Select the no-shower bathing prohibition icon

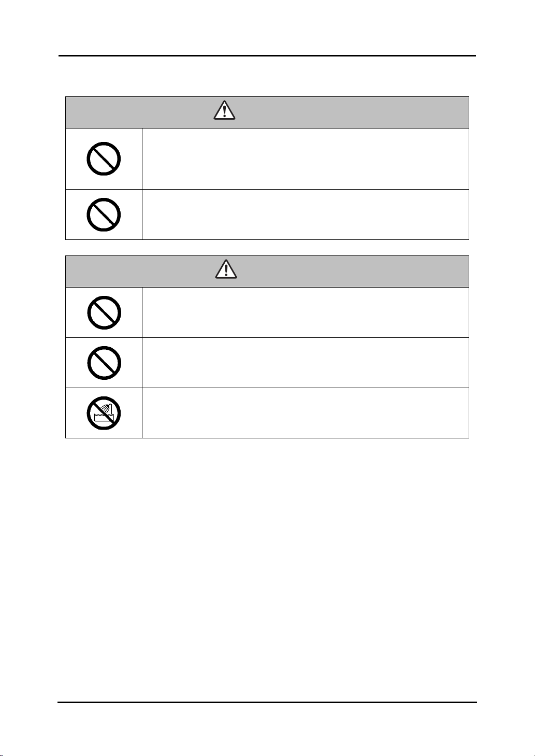(x=104, y=413)
